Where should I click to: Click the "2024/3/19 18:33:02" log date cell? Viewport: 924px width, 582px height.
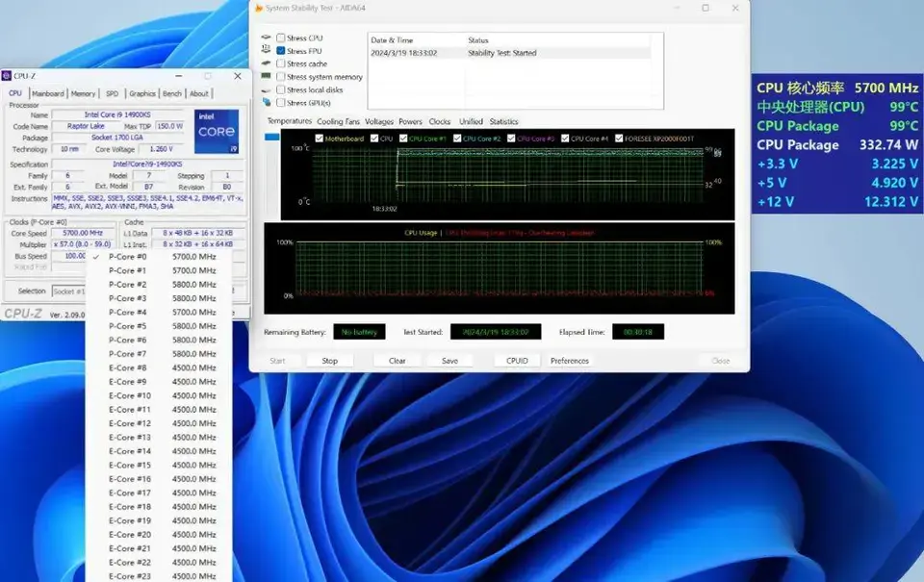click(x=403, y=53)
